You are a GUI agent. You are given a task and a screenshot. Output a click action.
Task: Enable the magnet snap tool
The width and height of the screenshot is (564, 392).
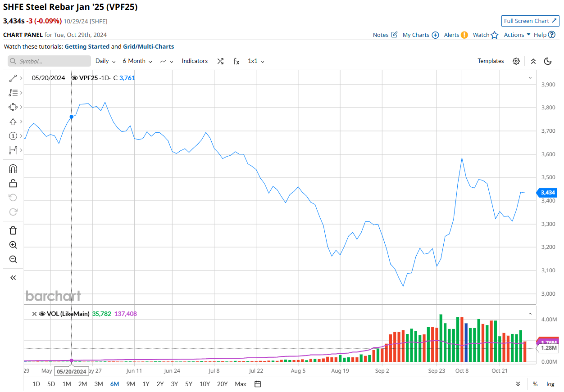click(13, 168)
